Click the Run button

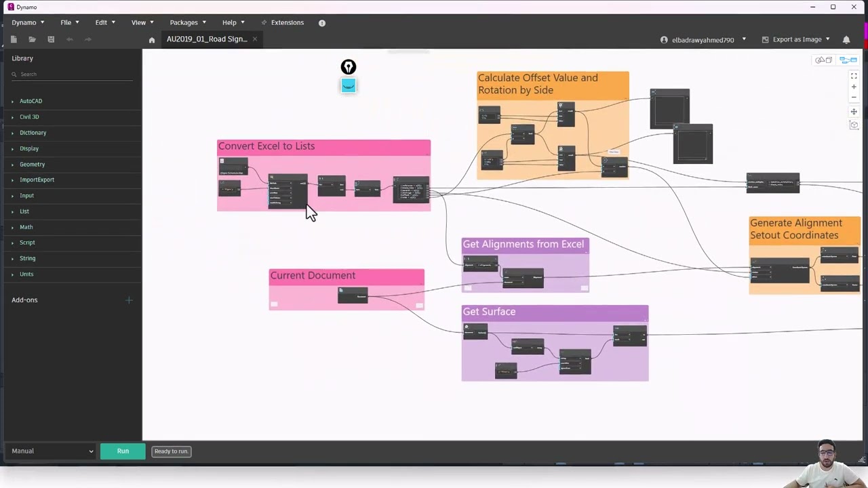click(123, 451)
